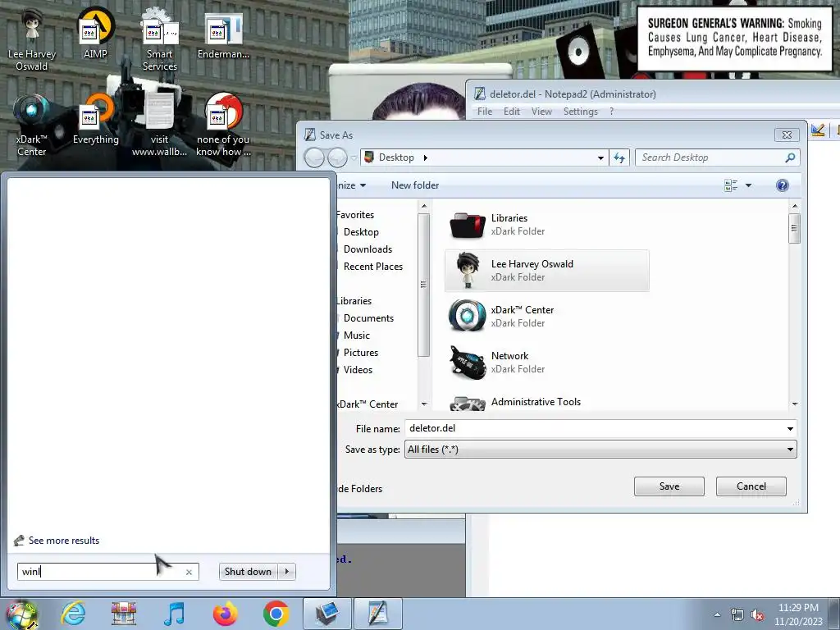Select xDark Center folder in file list

click(x=546, y=317)
